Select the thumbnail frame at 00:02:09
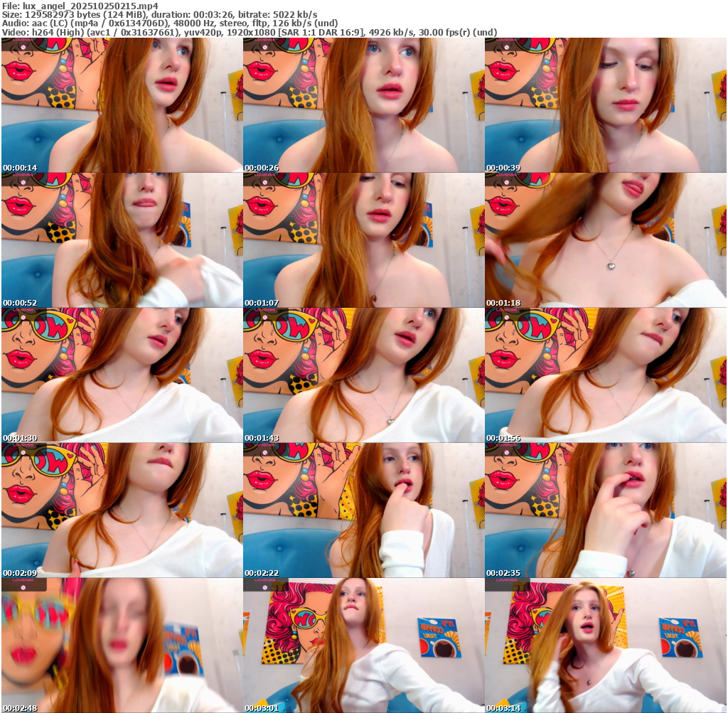This screenshot has width=728, height=713. coord(122,510)
